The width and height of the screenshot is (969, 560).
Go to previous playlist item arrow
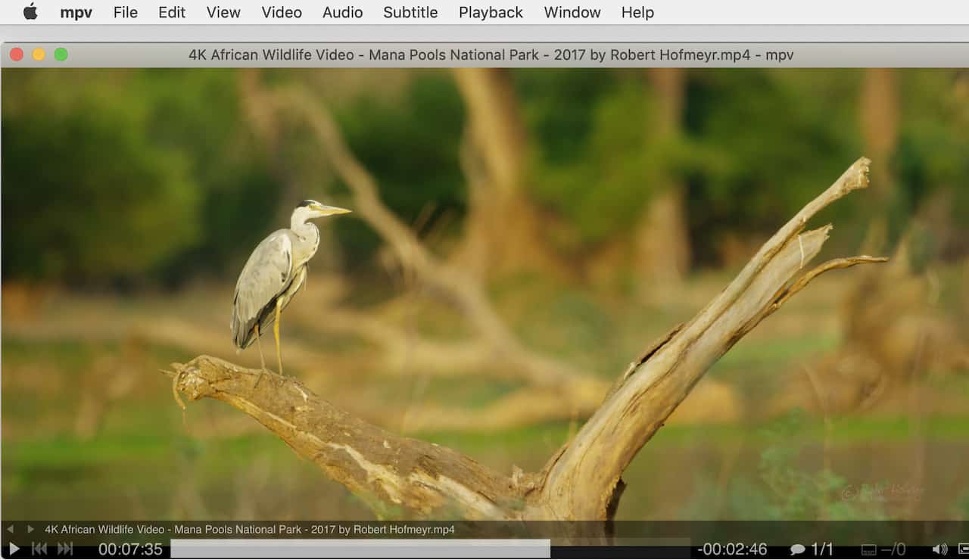(x=11, y=530)
